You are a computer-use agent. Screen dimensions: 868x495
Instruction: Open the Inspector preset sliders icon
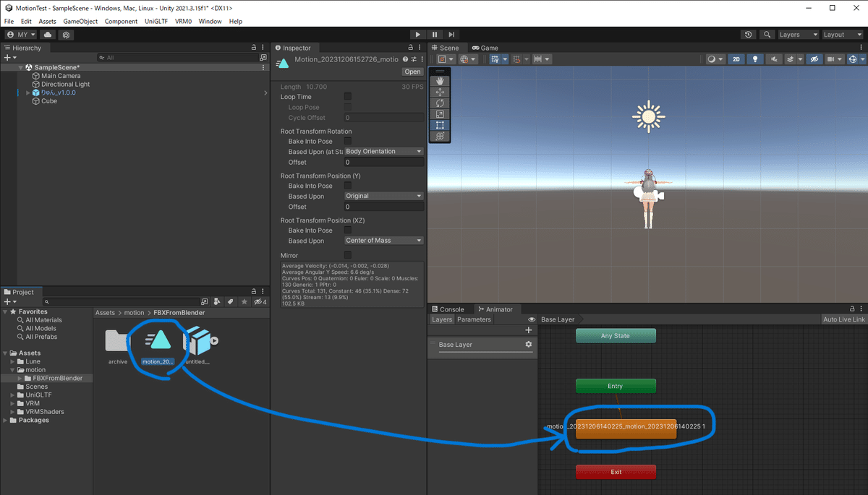(x=414, y=59)
